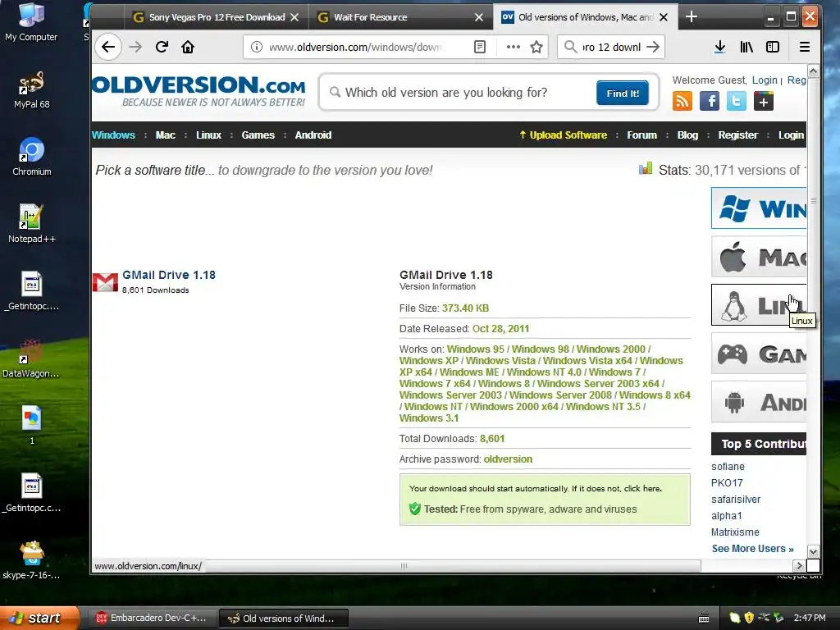Open the browser hamburger menu
Image resolution: width=840 pixels, height=630 pixels.
pyautogui.click(x=805, y=47)
